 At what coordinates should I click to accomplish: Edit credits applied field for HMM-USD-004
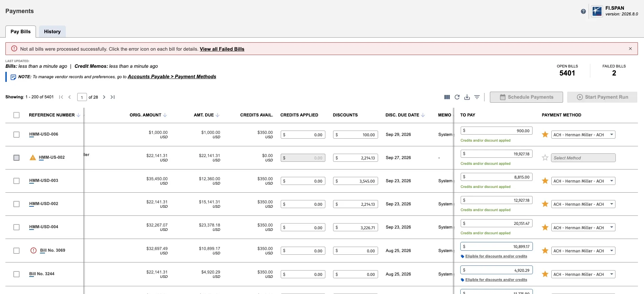pos(303,228)
